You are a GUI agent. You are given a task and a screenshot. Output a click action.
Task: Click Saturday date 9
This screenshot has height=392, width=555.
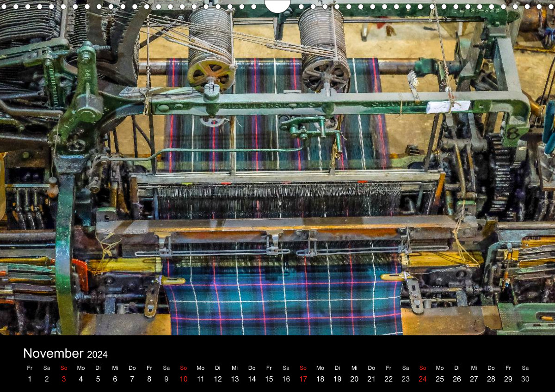(x=166, y=379)
